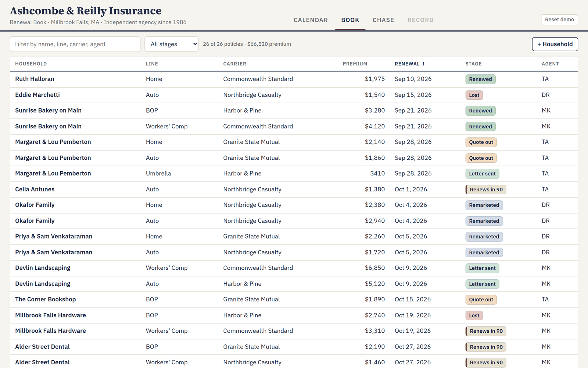
Task: Click Remarketed badge for Venkataraman Auto
Action: (484, 252)
